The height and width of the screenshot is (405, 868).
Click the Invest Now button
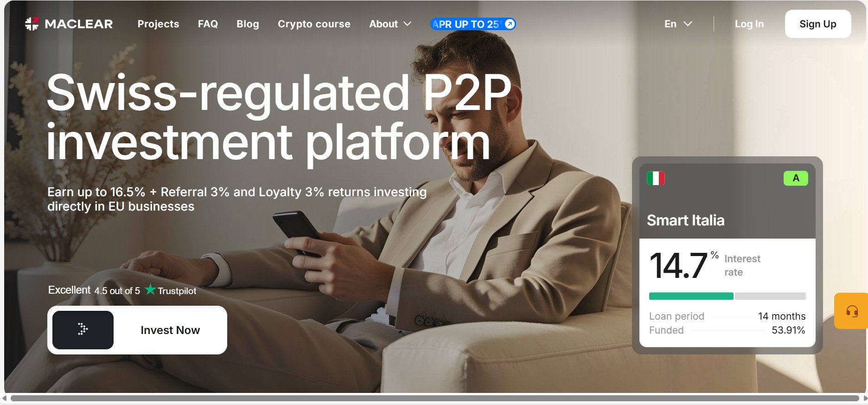(x=137, y=330)
